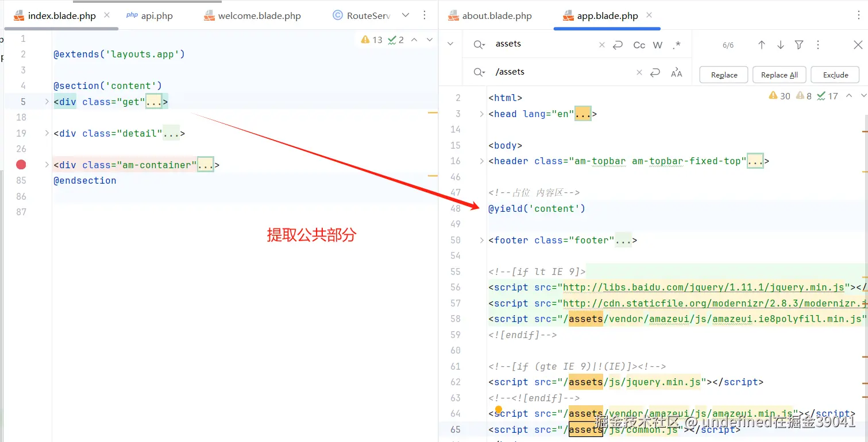Image resolution: width=868 pixels, height=442 pixels.
Task: Click the <body> tag line
Action: [506, 145]
